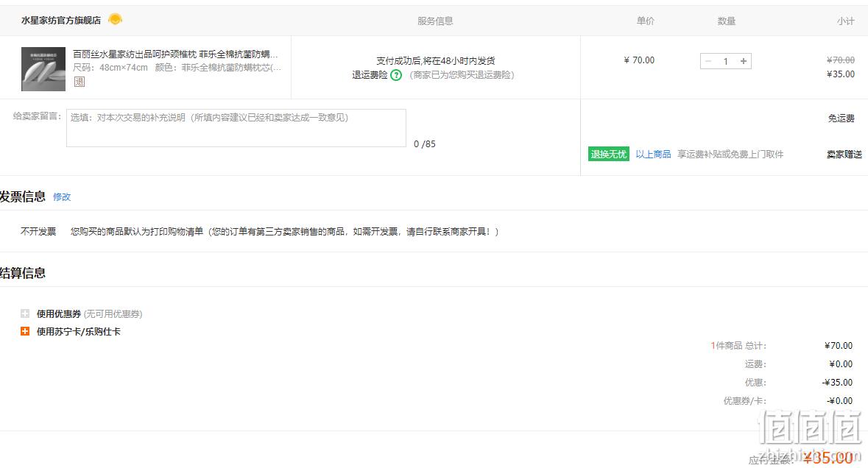This screenshot has width=868, height=468.
Task: Click the green 退换无忧 badge
Action: click(608, 155)
